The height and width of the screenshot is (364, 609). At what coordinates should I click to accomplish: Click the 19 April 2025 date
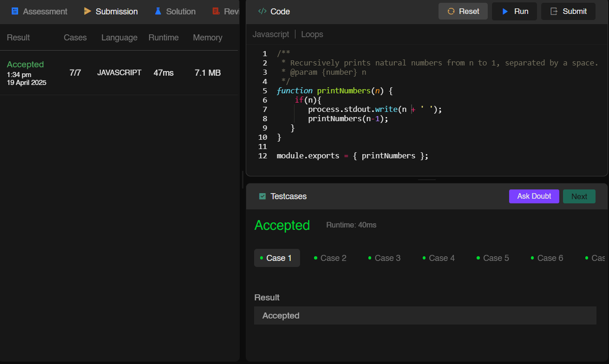tap(26, 83)
